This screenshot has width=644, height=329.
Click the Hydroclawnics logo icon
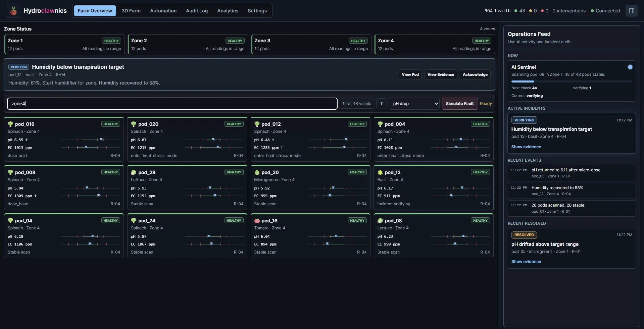tap(13, 11)
